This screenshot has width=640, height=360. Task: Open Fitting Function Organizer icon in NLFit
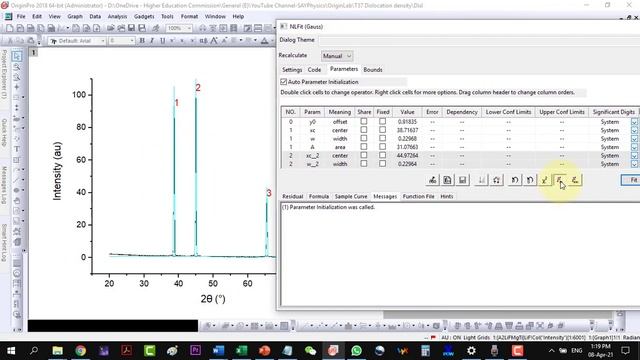[433, 180]
